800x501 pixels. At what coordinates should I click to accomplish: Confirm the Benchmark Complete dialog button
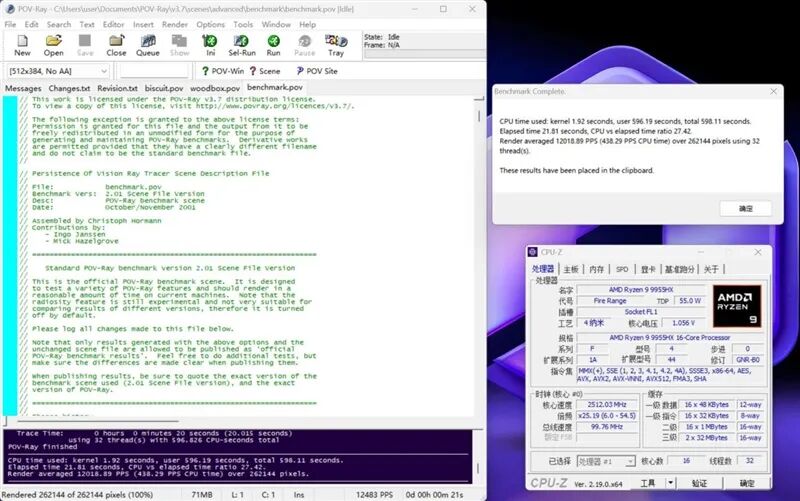click(745, 208)
